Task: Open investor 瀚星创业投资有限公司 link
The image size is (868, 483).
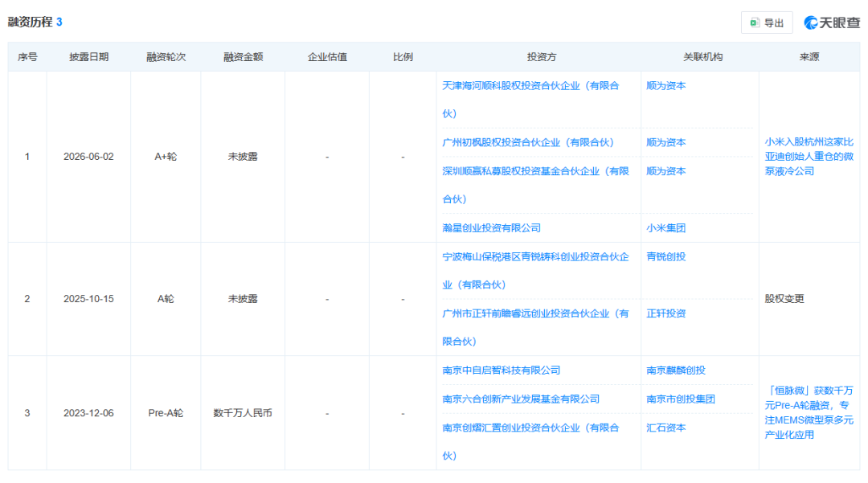Action: point(492,228)
